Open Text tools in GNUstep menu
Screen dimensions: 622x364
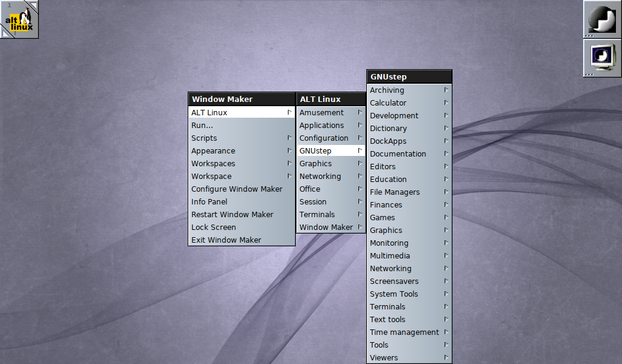(x=409, y=319)
